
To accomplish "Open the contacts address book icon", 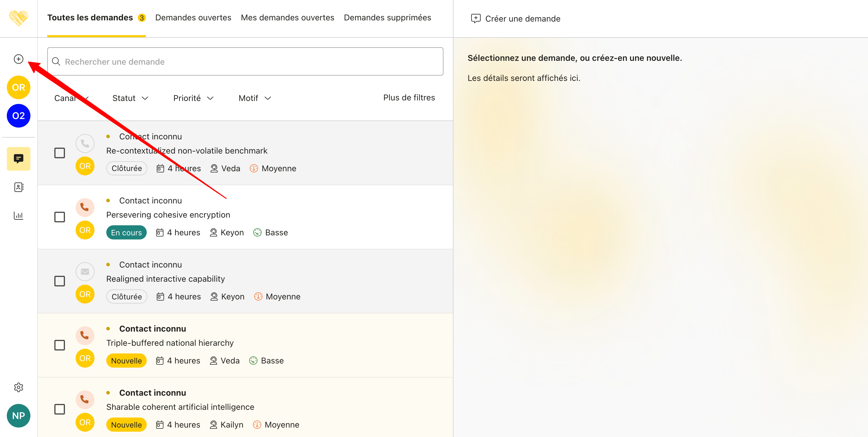I will tap(19, 187).
